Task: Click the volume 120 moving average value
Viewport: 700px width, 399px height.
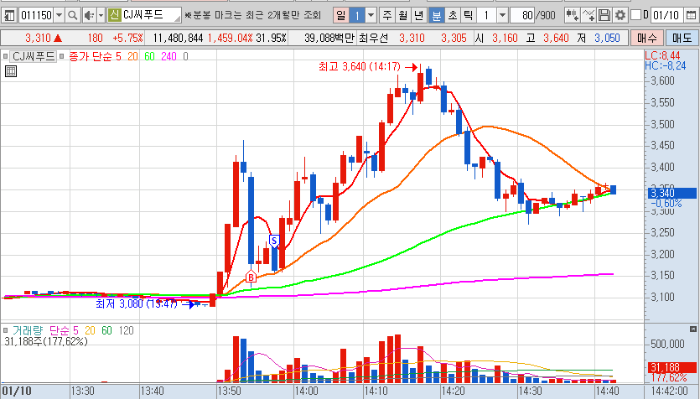Action: pos(126,331)
